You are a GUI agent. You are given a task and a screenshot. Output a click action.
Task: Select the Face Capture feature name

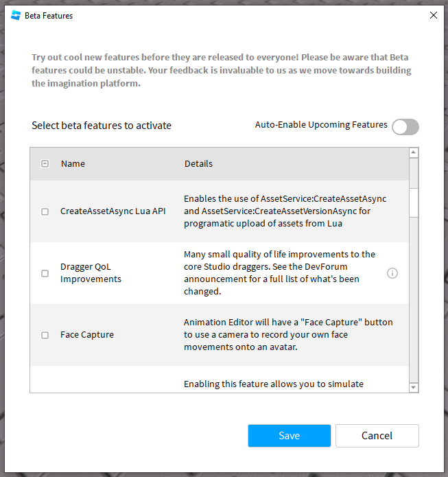point(87,335)
